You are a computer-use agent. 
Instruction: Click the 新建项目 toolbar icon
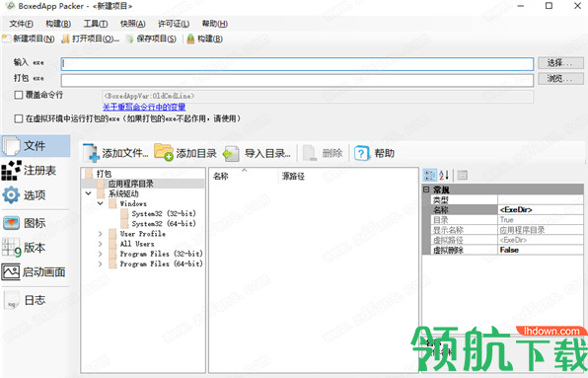tap(6, 38)
